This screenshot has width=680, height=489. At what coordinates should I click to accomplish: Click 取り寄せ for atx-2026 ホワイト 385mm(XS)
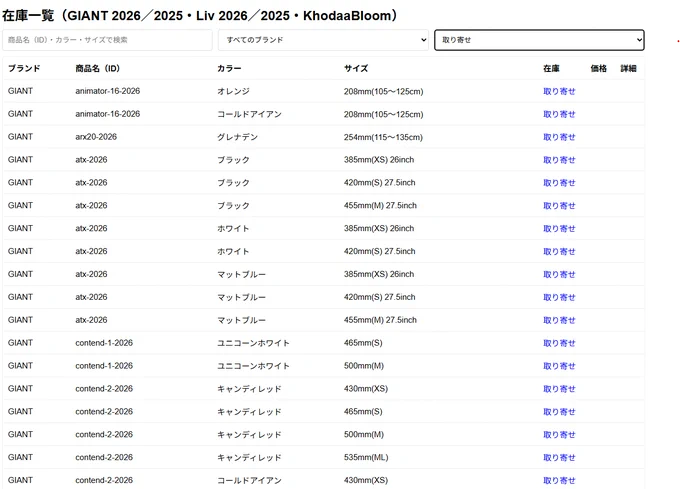click(x=559, y=229)
